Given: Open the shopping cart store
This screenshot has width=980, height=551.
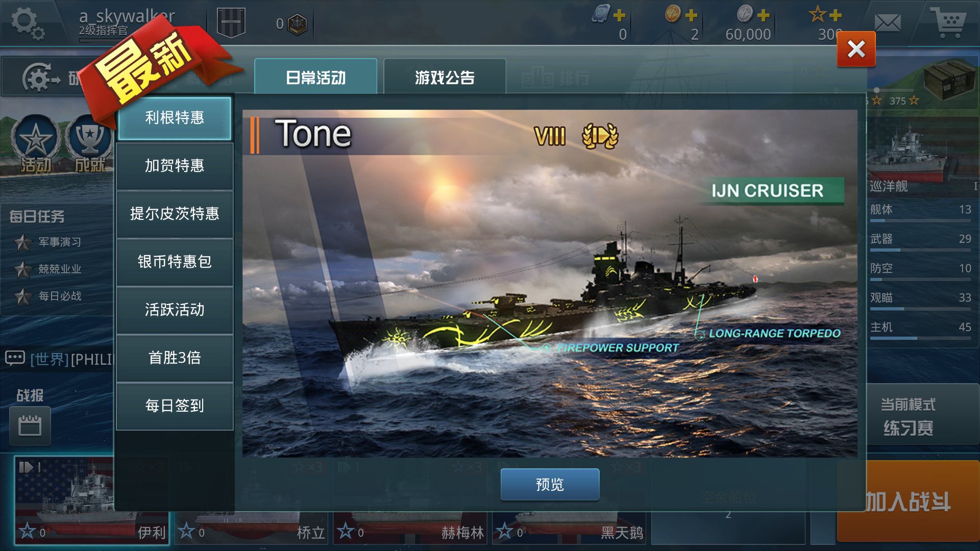Looking at the screenshot, I should 947,22.
